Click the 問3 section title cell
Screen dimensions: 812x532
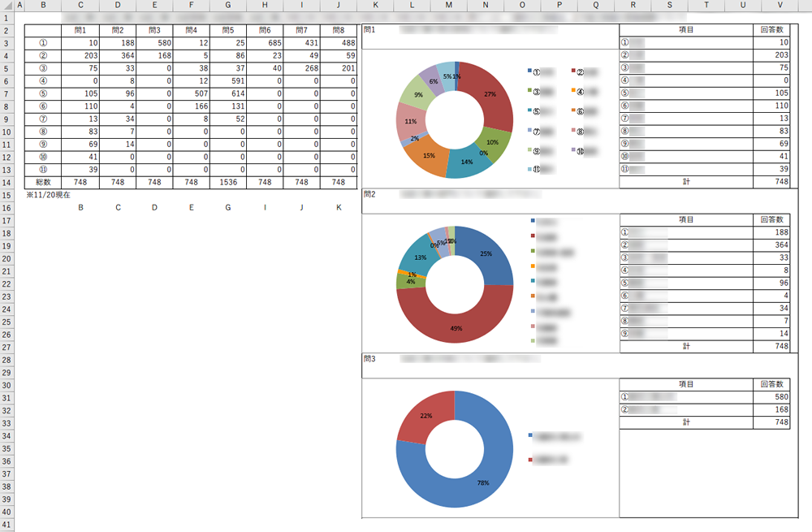(370, 358)
